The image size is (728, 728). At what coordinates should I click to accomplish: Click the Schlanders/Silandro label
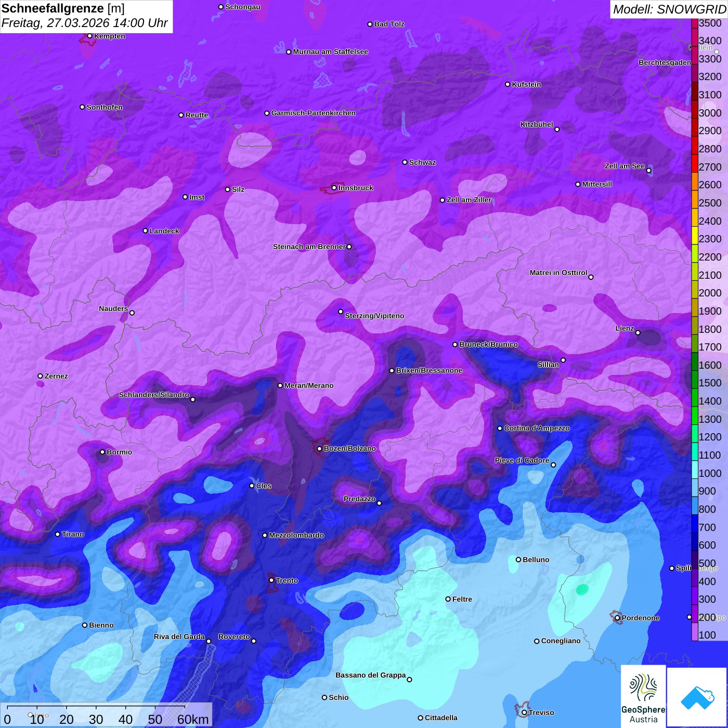(154, 395)
